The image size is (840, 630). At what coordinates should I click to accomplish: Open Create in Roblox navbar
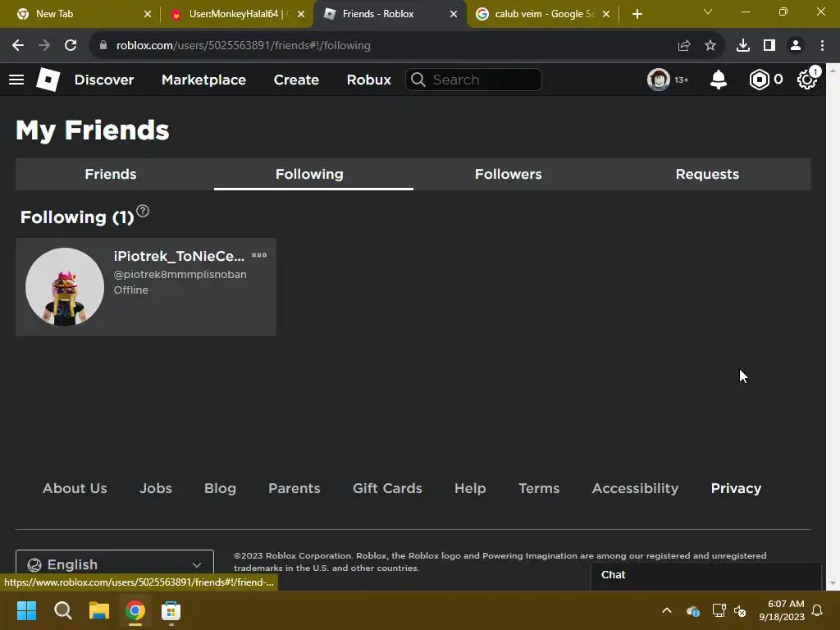[296, 80]
